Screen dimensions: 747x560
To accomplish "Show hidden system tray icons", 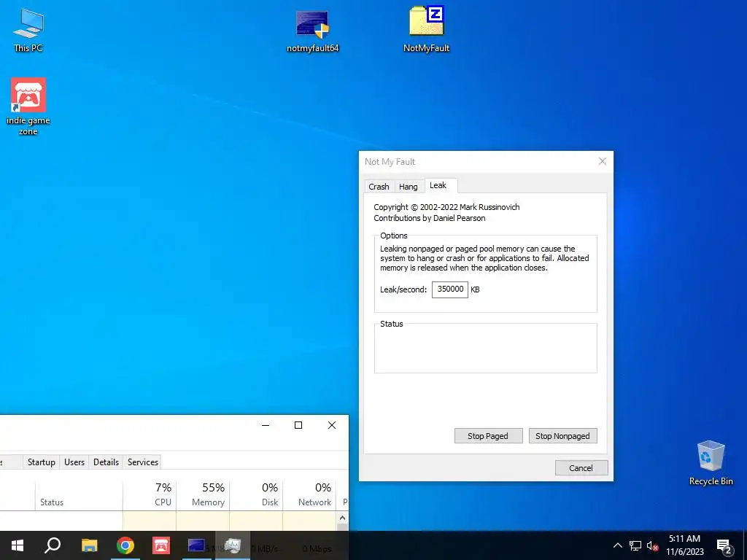I will [617, 545].
